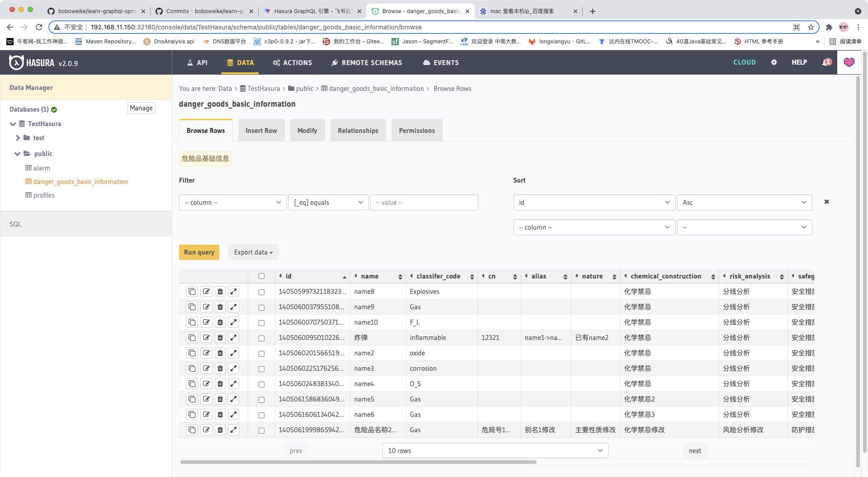Viewport: 868px width, 477px height.
Task: Click the horizontal scrollbar below the table
Action: pyautogui.click(x=357, y=462)
